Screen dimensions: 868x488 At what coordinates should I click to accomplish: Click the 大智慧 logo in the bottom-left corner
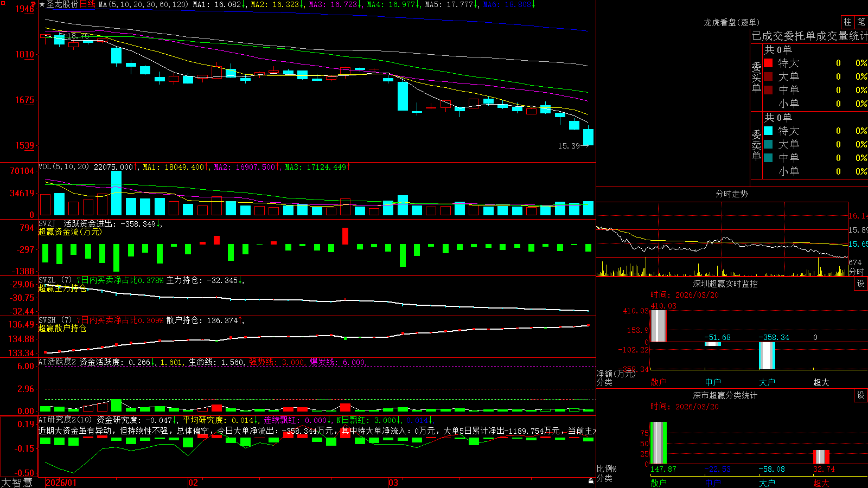tap(17, 483)
